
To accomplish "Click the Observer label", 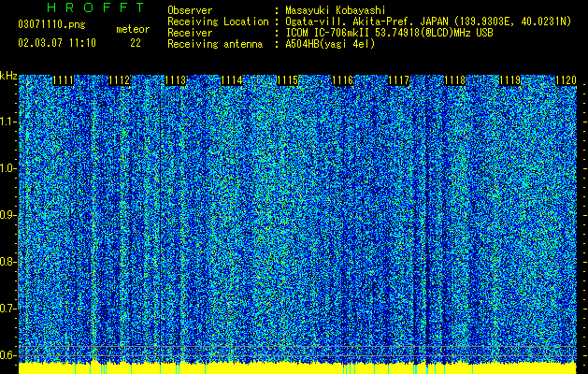I will click(190, 10).
